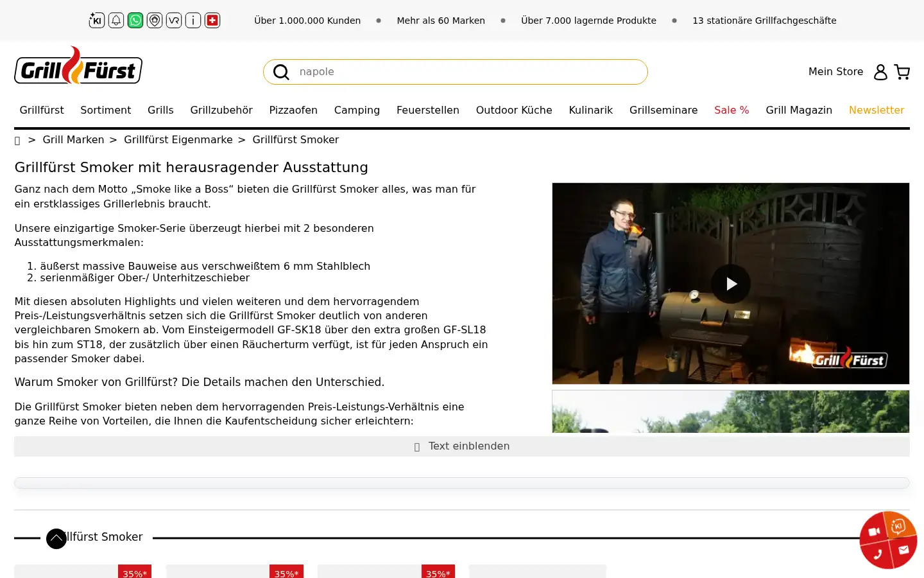Click Grillfürst Smoker breadcrumb
Image resolution: width=924 pixels, height=578 pixels.
tap(296, 140)
